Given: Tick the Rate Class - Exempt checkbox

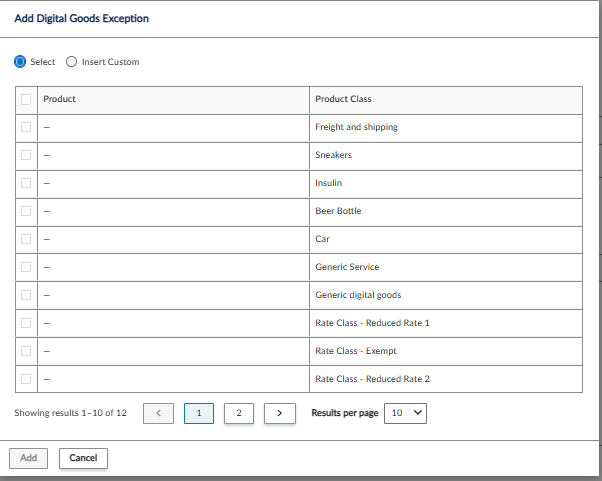Looking at the screenshot, I should (26, 351).
